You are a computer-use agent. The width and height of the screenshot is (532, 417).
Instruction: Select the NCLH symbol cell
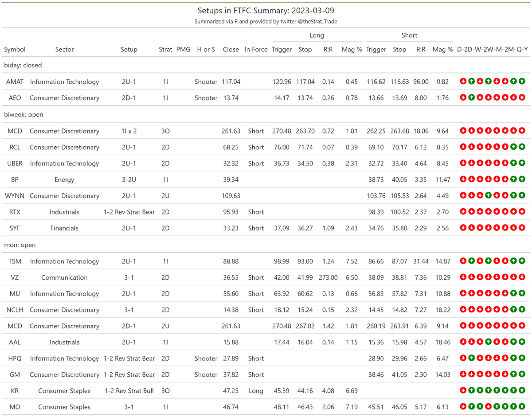tap(15, 310)
